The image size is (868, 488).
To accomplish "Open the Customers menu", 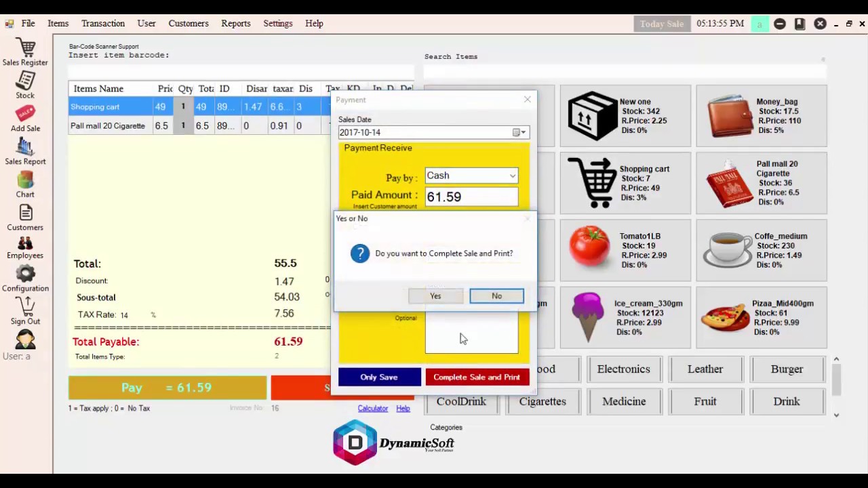I will point(189,24).
